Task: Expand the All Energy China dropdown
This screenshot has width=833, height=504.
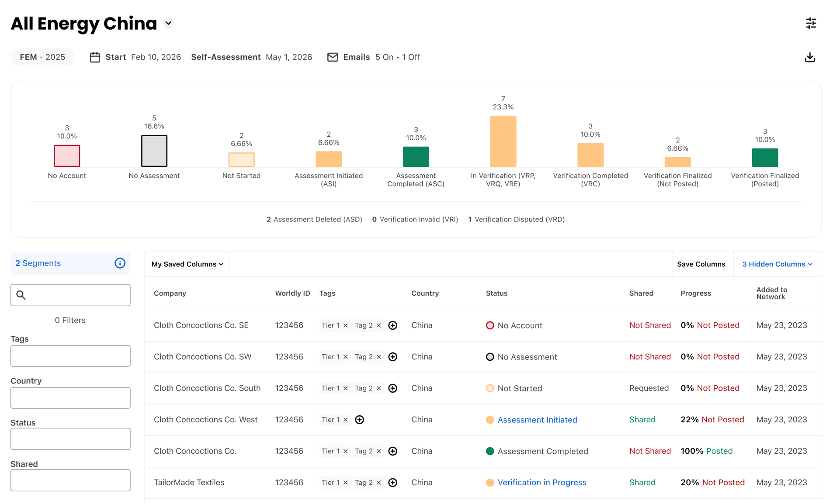Action: coord(168,23)
